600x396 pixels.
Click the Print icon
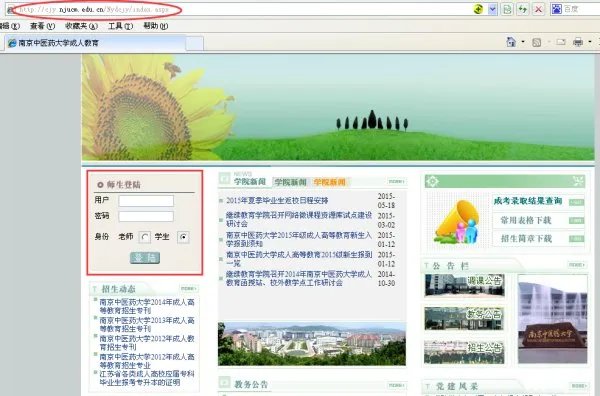point(578,42)
